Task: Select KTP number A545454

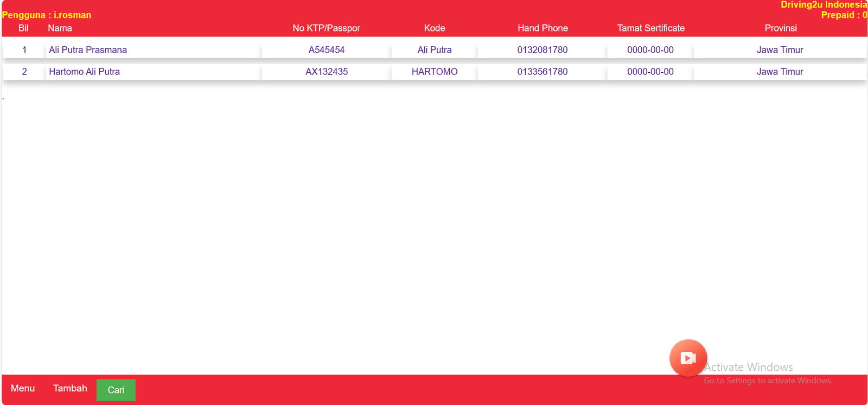Action: (326, 50)
